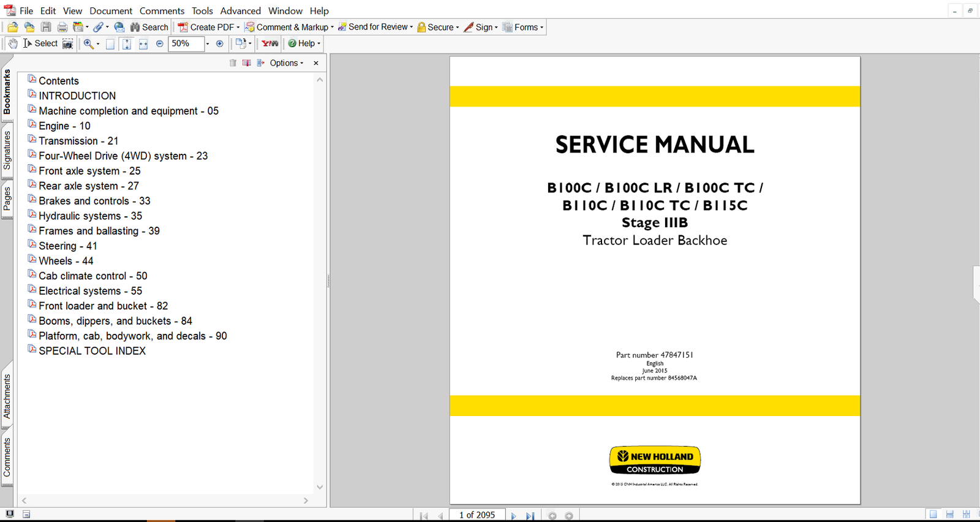Image resolution: width=980 pixels, height=522 pixels.
Task: Click the Search binoculars button
Action: tap(149, 27)
